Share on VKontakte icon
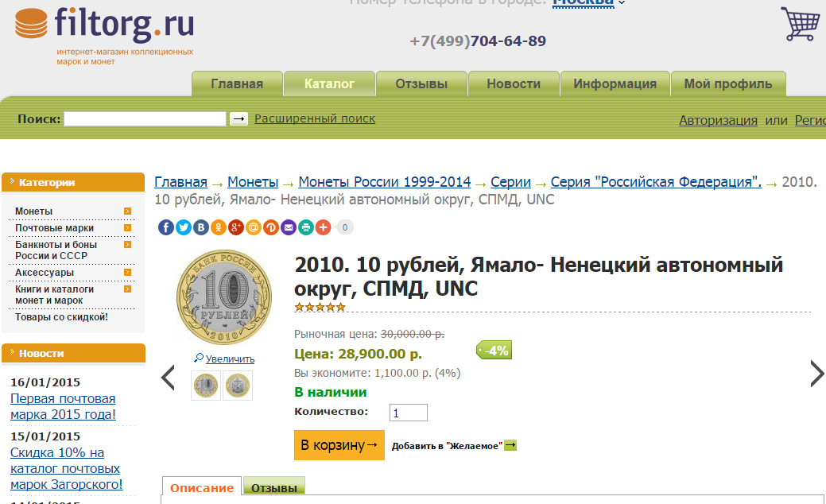Image resolution: width=826 pixels, height=504 pixels. (x=200, y=227)
